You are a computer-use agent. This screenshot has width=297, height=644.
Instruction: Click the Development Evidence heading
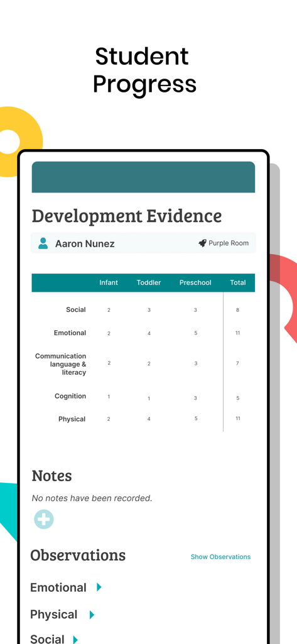127,216
